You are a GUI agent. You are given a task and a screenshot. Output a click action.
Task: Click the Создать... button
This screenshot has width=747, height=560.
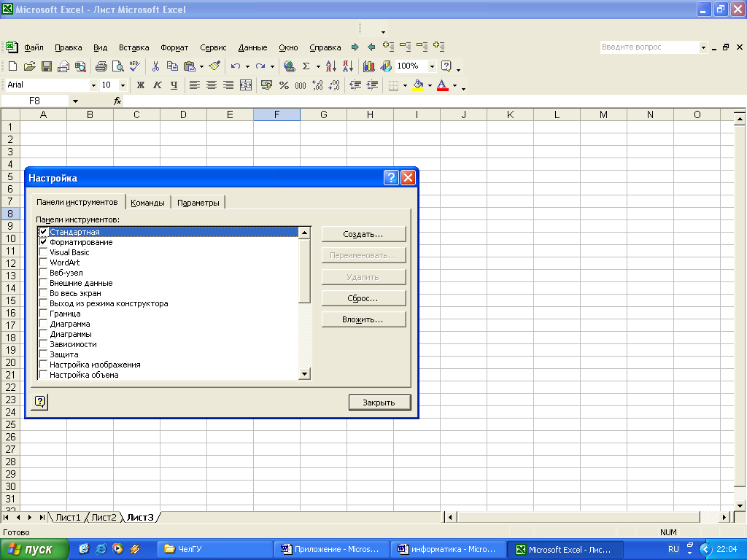363,234
